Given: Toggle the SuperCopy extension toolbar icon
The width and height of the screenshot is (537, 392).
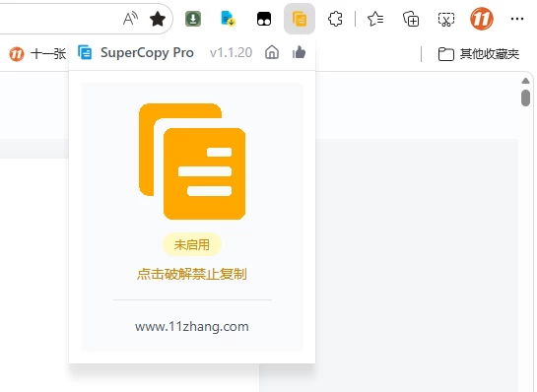Looking at the screenshot, I should (300, 19).
